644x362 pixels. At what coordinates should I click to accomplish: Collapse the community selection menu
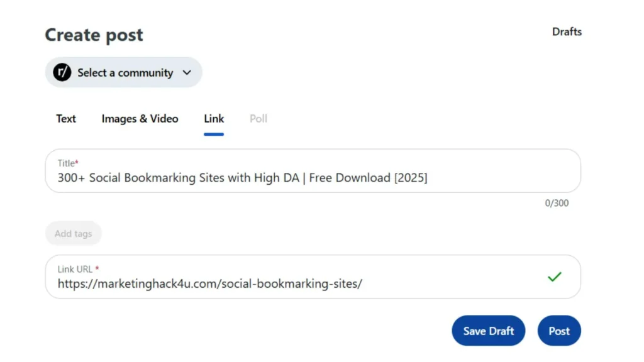[124, 72]
